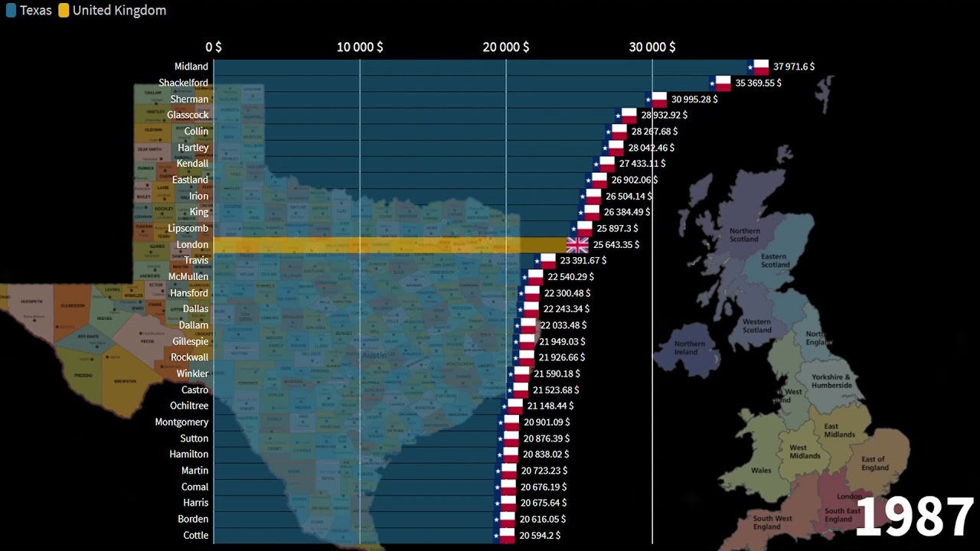The image size is (980, 551).
Task: Click the Shackelford county label
Action: 183,83
